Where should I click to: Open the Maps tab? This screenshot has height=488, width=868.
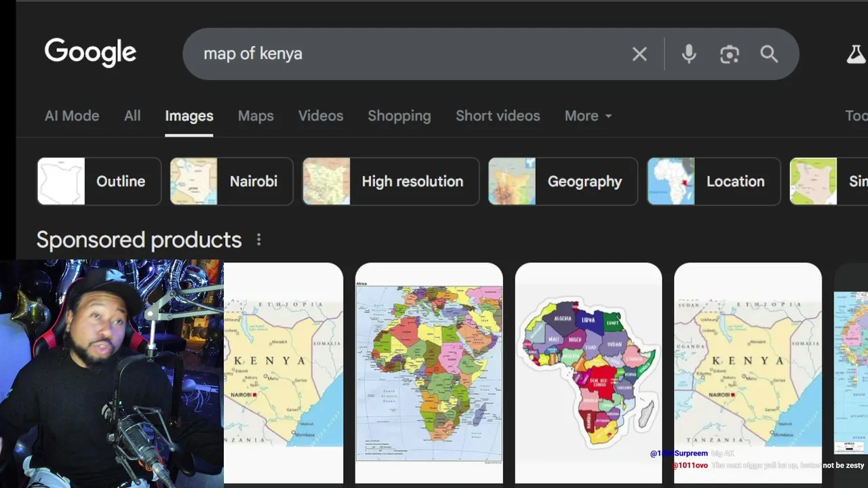pyautogui.click(x=256, y=116)
